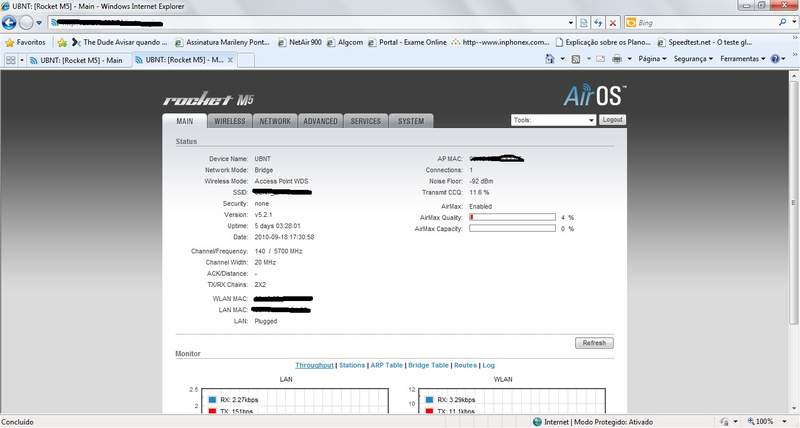
Task: Go to the WIRELESS tab
Action: (x=230, y=121)
